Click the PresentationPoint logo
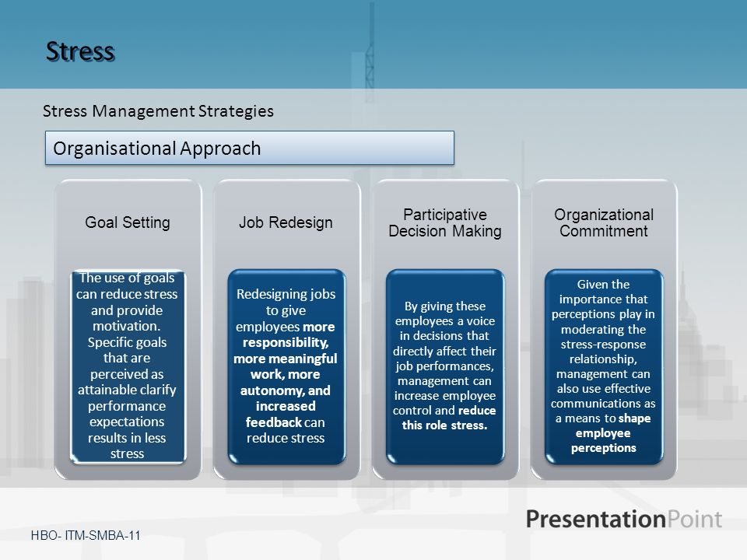 (623, 519)
